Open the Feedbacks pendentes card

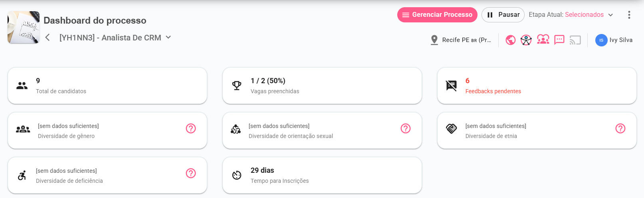tap(537, 86)
